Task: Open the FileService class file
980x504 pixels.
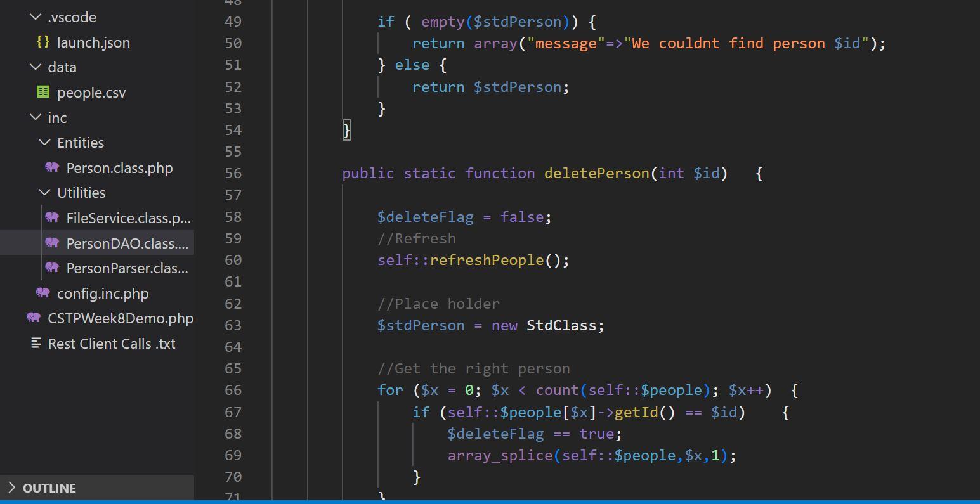Action: (x=129, y=218)
